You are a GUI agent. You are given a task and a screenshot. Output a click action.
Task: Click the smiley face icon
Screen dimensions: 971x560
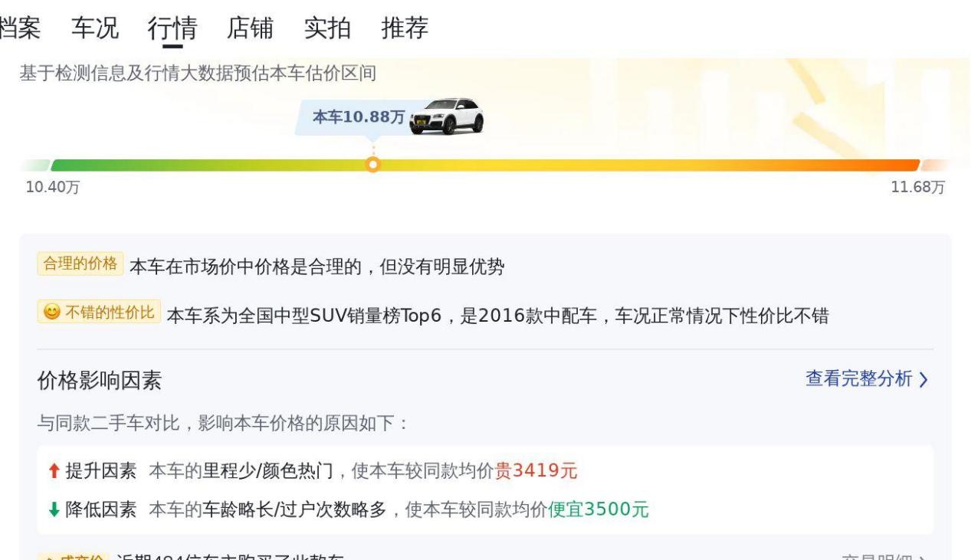(51, 313)
